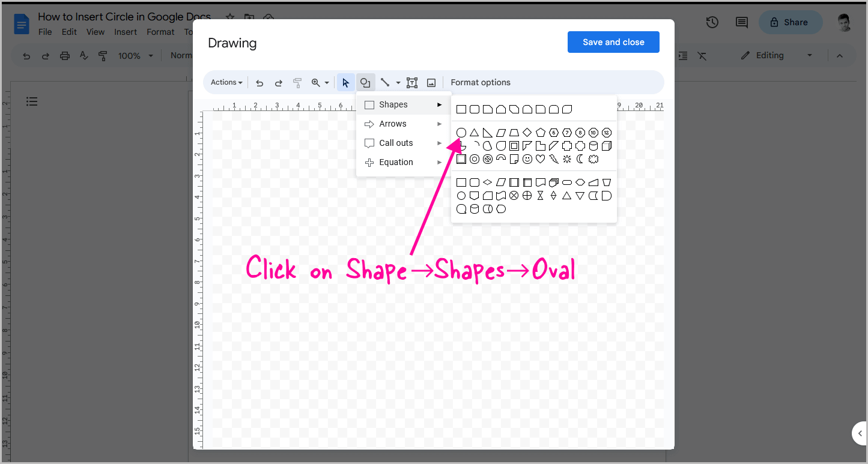Select the flowchart circle-with-X summing junction

coord(514,196)
